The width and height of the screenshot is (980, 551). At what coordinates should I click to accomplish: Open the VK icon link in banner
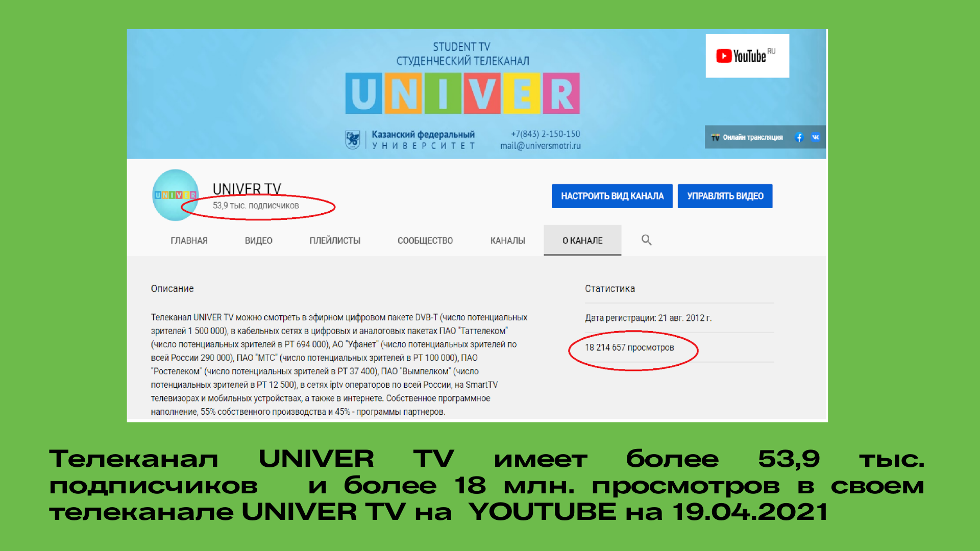coord(816,137)
